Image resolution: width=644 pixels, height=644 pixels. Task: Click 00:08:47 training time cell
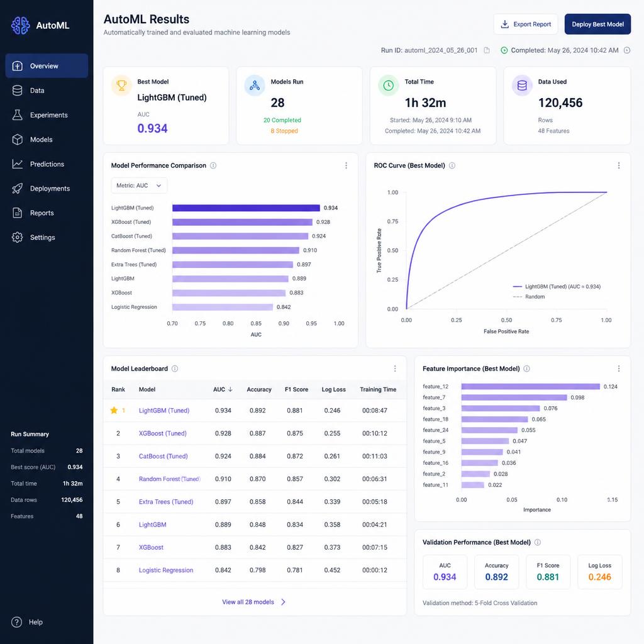375,410
